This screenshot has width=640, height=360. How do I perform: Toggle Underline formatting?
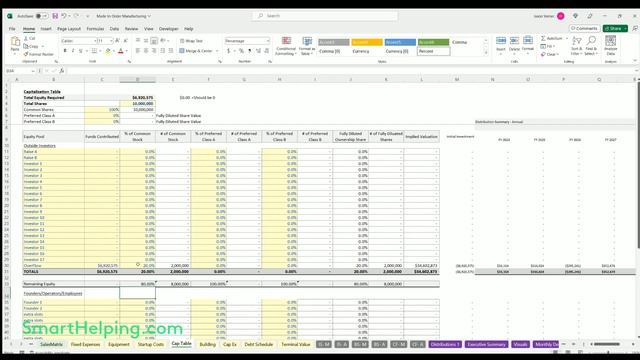point(80,51)
